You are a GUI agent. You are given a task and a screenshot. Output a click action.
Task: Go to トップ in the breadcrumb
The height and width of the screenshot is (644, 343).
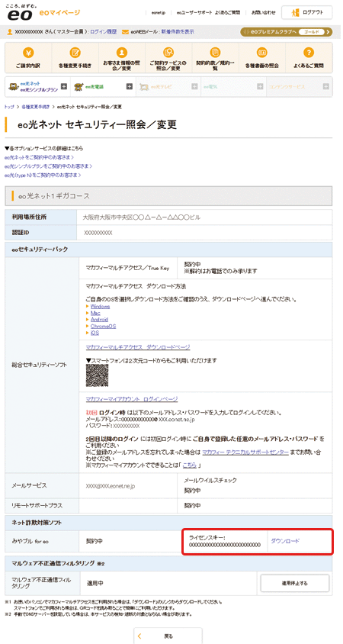click(x=9, y=107)
